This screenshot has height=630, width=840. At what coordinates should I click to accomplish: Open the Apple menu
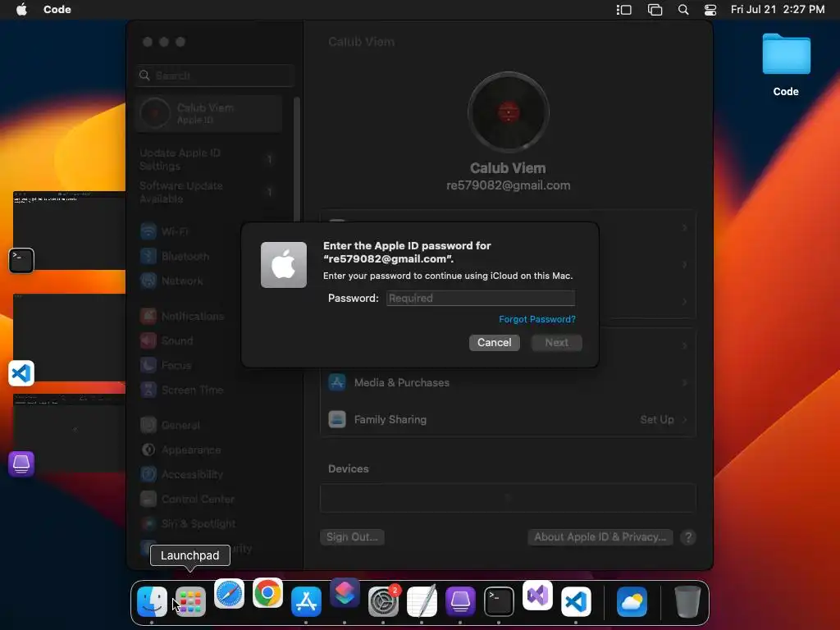[x=21, y=9]
